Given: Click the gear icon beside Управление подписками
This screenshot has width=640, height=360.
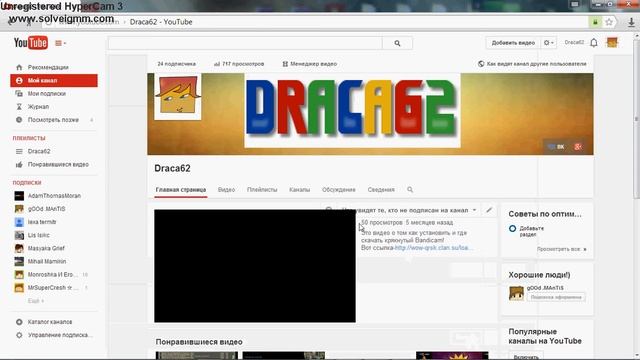Looking at the screenshot, I should [19, 335].
